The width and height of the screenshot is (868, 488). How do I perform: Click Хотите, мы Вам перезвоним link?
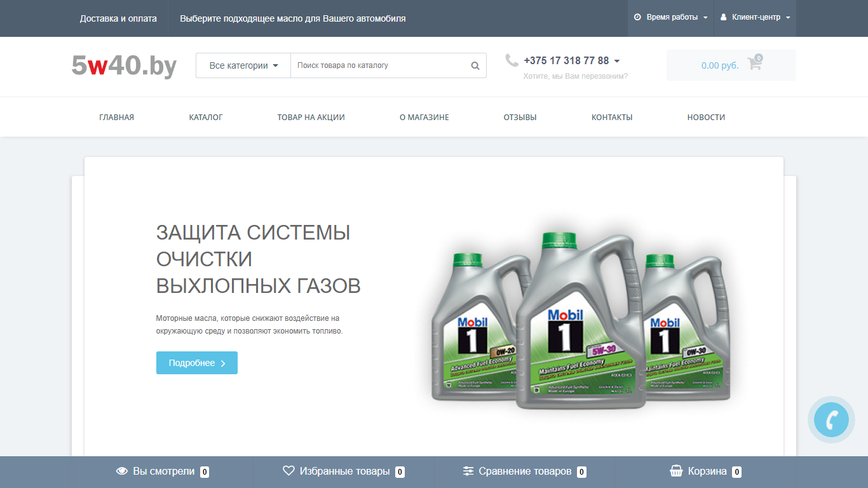(x=576, y=76)
